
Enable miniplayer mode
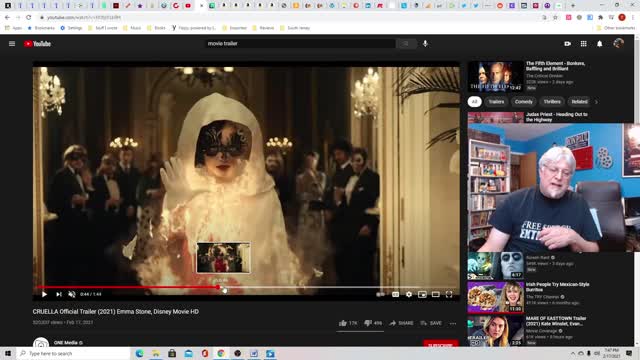click(422, 294)
